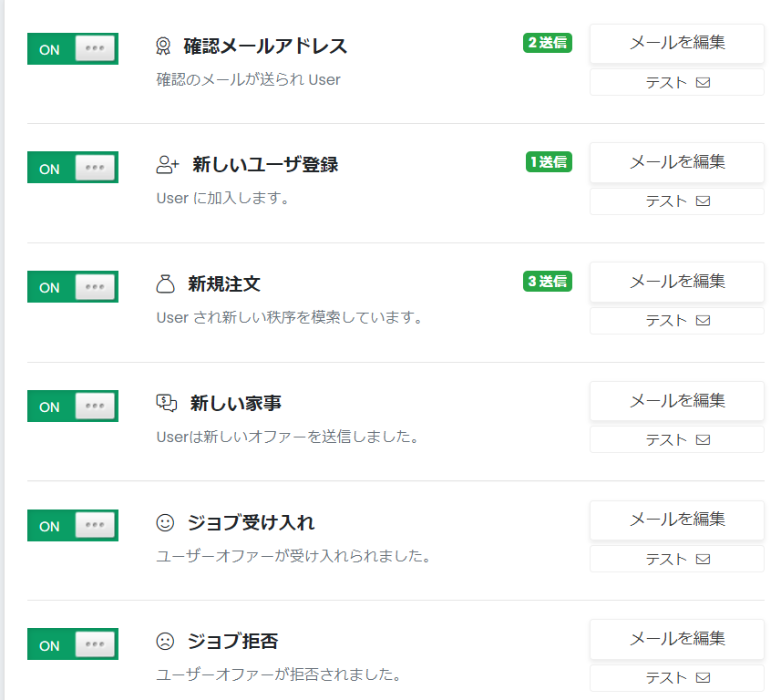Click the smiley face icon beside ジョブ受け入れ
This screenshot has width=781, height=700.
tap(165, 523)
